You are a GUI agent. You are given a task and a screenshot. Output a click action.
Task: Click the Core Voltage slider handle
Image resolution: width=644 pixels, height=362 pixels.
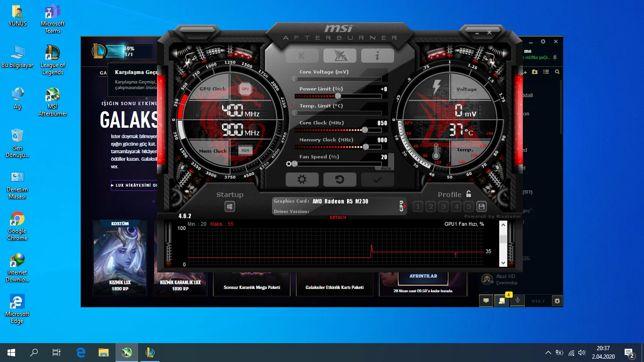(295, 79)
